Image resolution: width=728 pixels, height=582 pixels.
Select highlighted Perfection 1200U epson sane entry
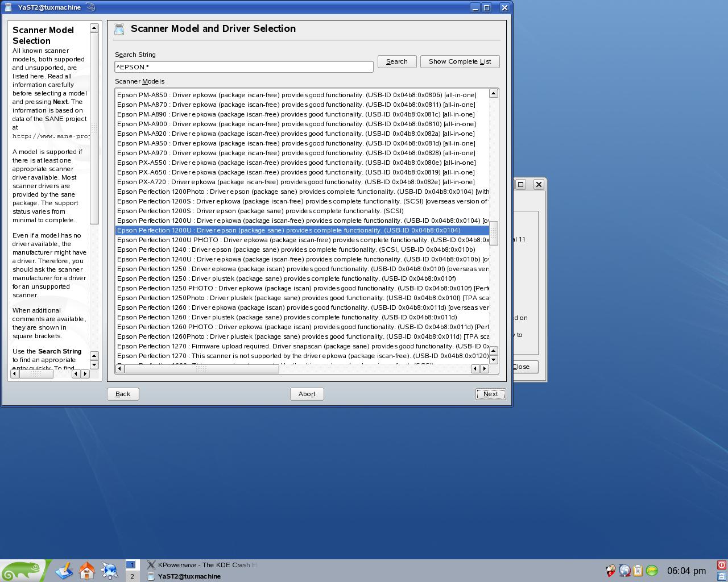click(302, 230)
